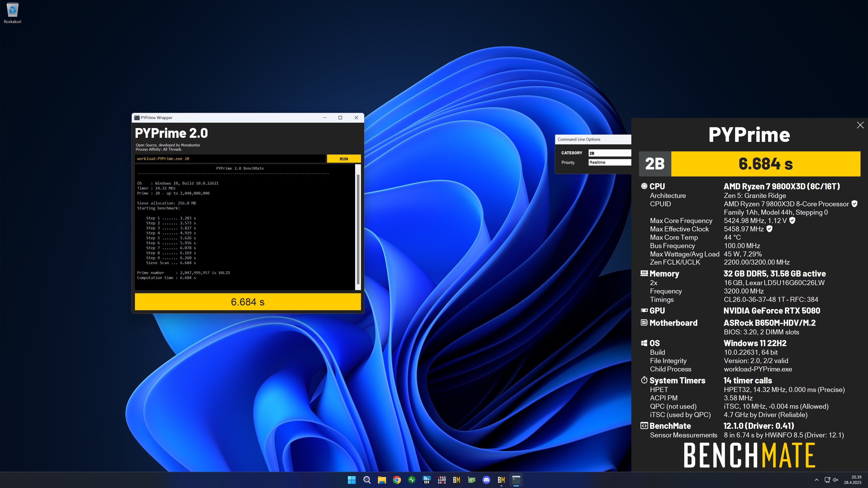Close the BenchMate result panel with the X
The image size is (868, 488).
click(x=860, y=125)
